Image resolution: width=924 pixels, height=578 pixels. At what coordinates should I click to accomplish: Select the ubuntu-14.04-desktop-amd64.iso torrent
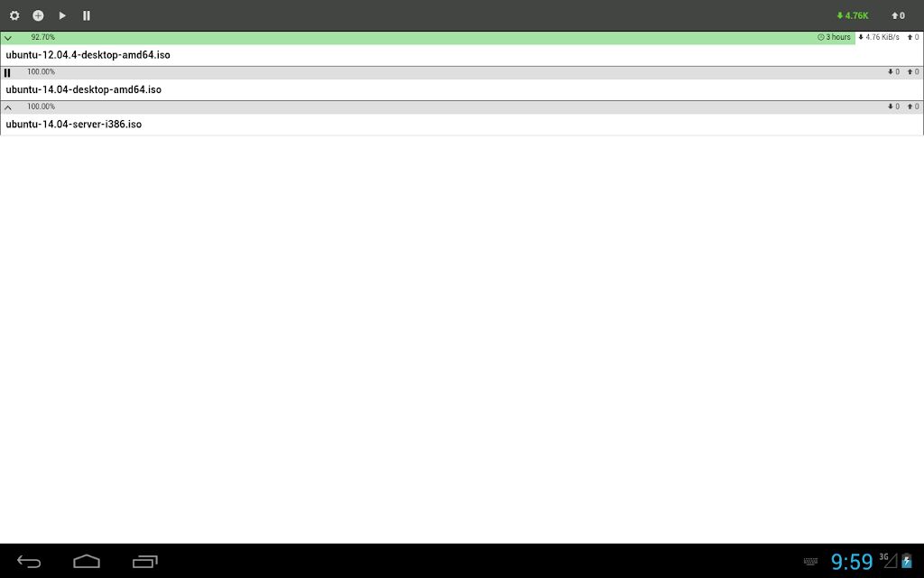tap(84, 89)
